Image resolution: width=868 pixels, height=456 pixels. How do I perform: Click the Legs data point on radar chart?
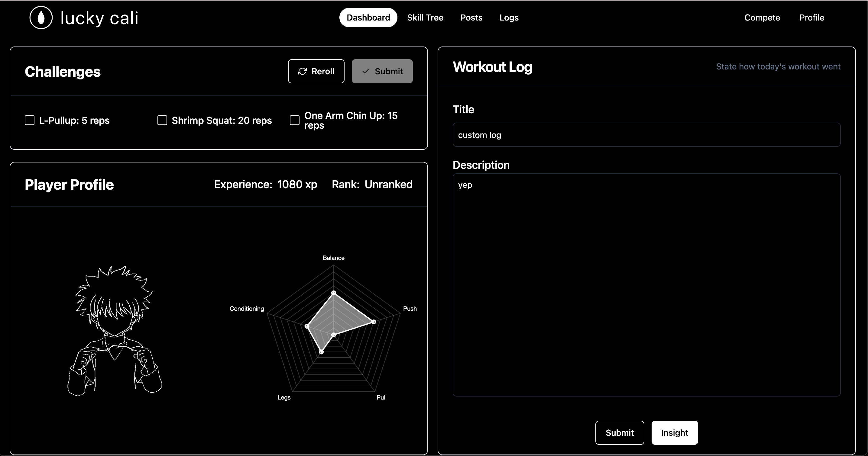click(322, 352)
